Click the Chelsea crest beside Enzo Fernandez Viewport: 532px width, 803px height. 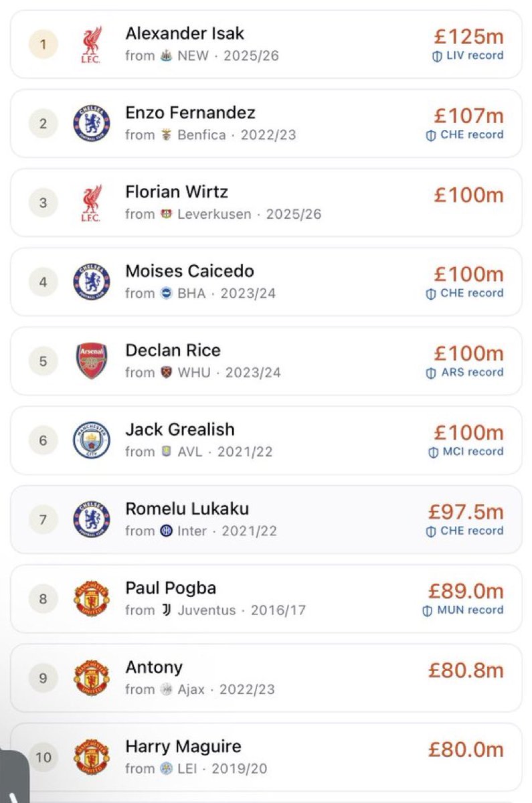[92, 124]
